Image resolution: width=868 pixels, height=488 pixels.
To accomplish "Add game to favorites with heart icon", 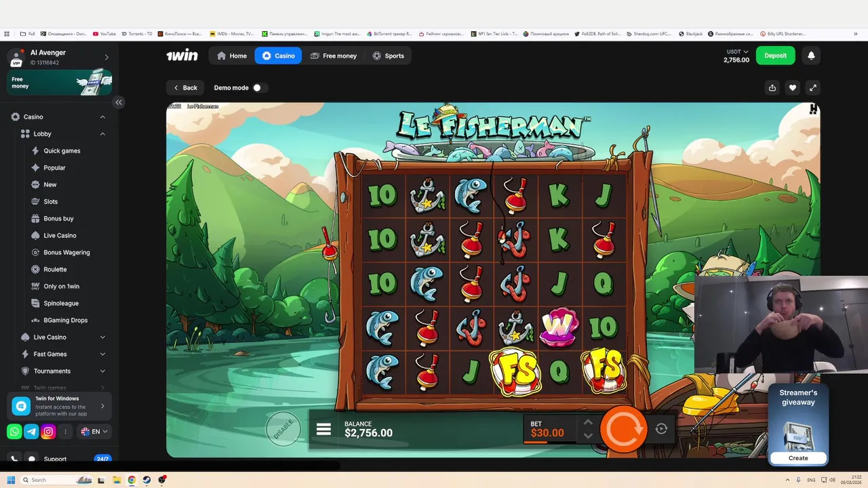I will (x=792, y=87).
